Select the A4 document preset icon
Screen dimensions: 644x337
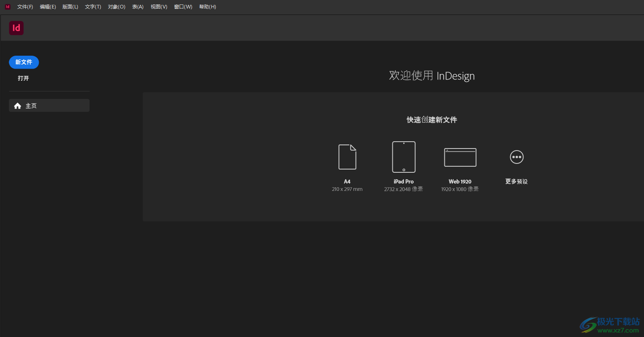click(347, 157)
